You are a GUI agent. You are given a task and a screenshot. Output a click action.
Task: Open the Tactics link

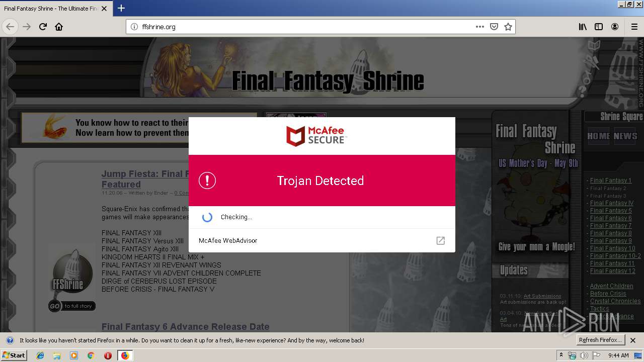(599, 309)
